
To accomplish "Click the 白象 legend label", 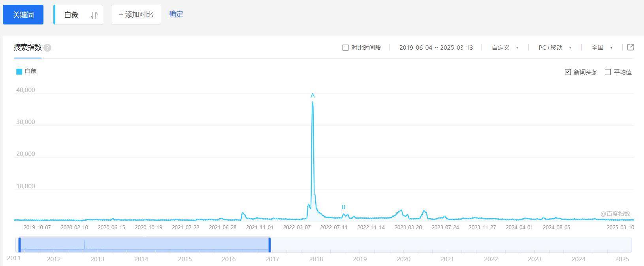I will [31, 71].
